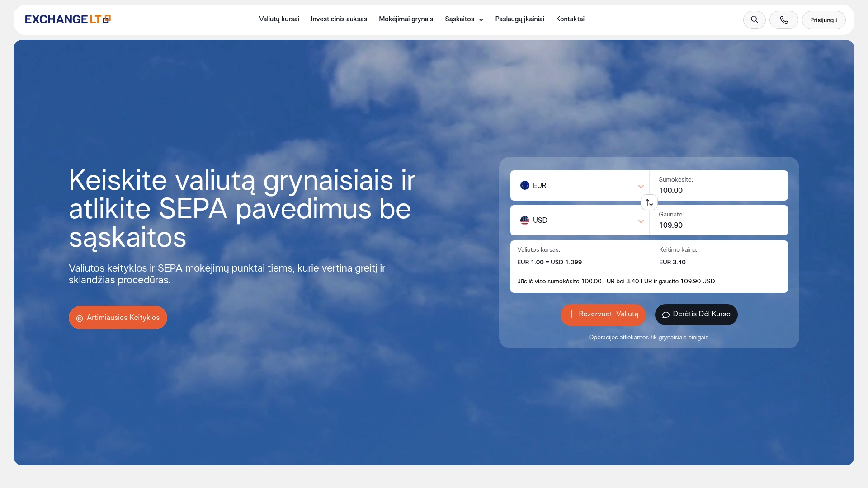Viewport: 868px width, 488px height.
Task: Click the USD flag icon
Action: click(x=524, y=220)
